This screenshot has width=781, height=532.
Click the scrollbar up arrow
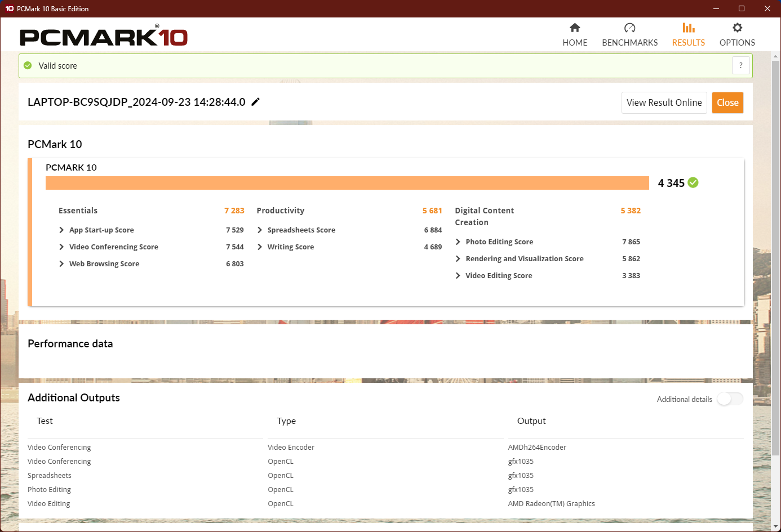click(776, 56)
